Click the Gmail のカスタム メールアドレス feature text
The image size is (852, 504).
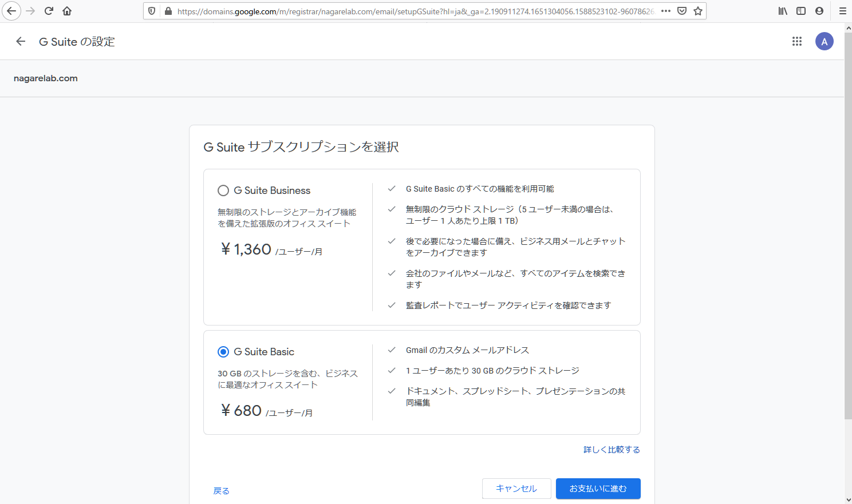click(467, 350)
